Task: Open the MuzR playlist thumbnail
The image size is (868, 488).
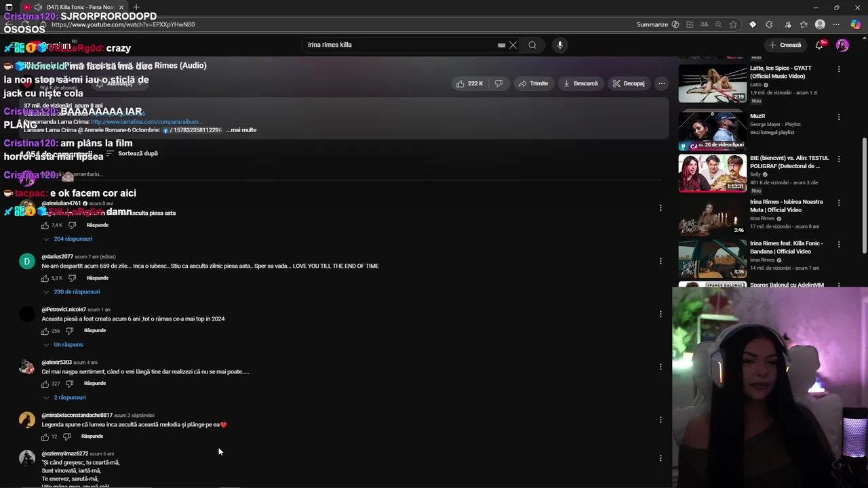Action: [x=712, y=130]
